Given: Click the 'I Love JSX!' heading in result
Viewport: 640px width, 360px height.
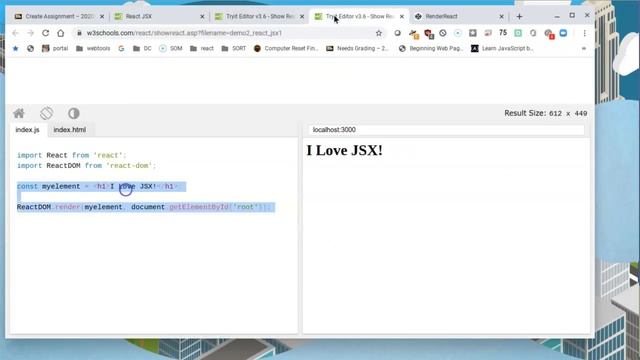Looking at the screenshot, I should pyautogui.click(x=344, y=151).
